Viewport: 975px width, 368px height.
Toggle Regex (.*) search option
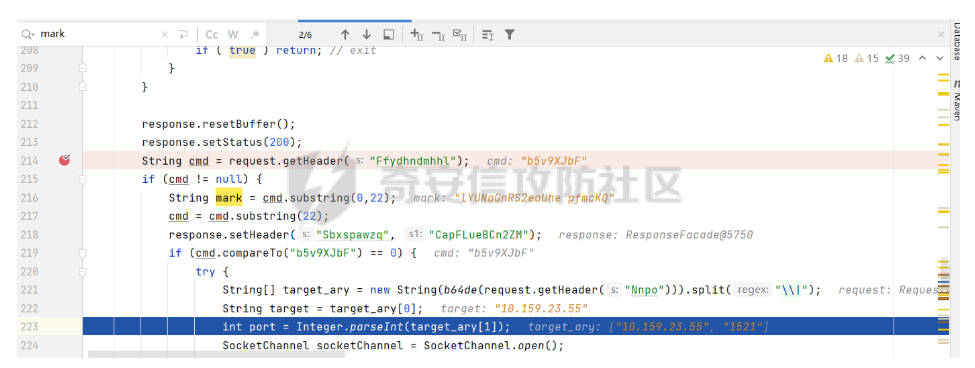pos(255,35)
